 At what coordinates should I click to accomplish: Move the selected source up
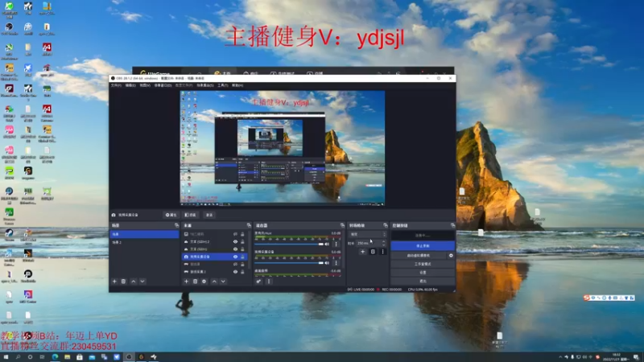point(214,282)
